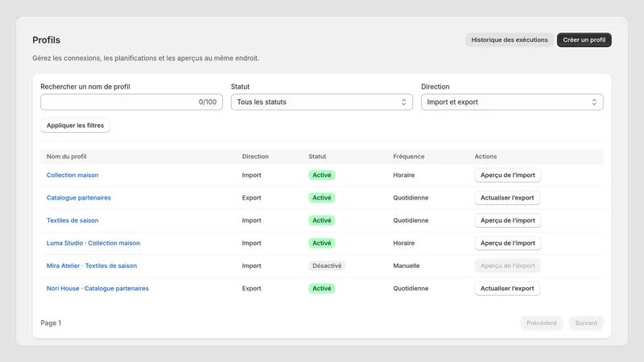This screenshot has width=644, height=362.
Task: Apply the filters with Appliquer les filtres
Action: 75,125
